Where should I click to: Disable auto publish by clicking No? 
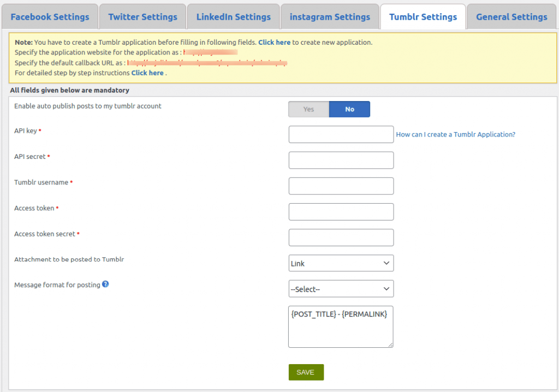coord(349,109)
